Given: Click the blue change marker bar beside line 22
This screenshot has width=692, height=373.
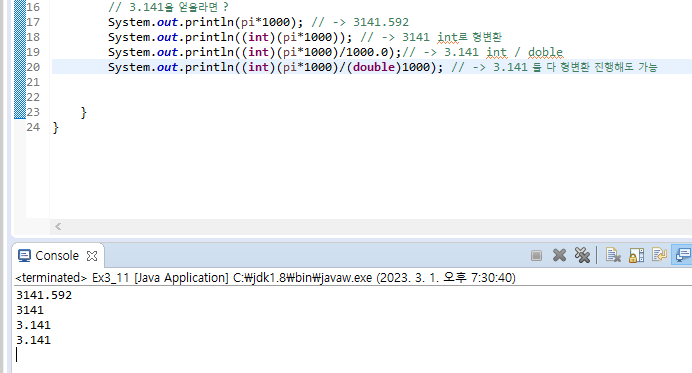Looking at the screenshot, I should [20, 97].
